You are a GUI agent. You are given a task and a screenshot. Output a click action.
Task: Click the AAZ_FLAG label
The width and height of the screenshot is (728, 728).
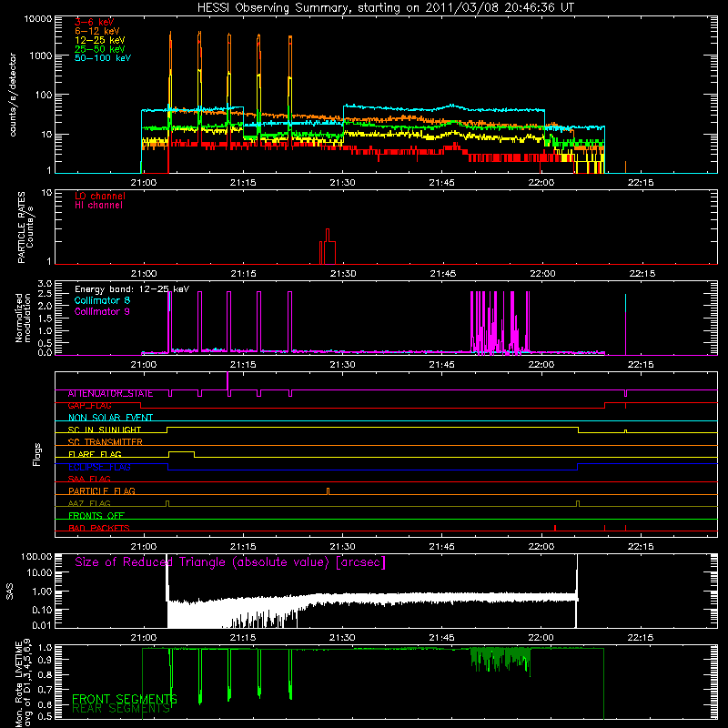[x=89, y=503]
